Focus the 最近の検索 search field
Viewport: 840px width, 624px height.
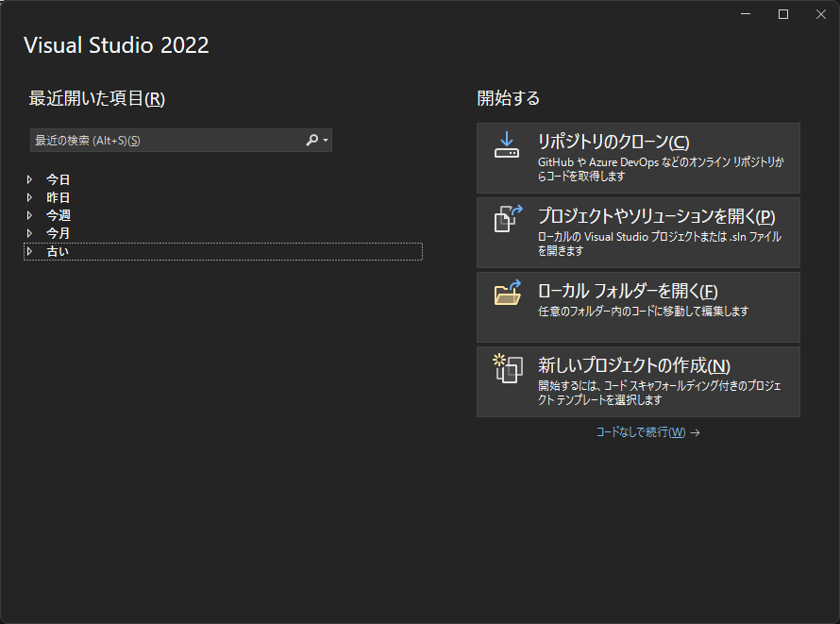point(165,141)
